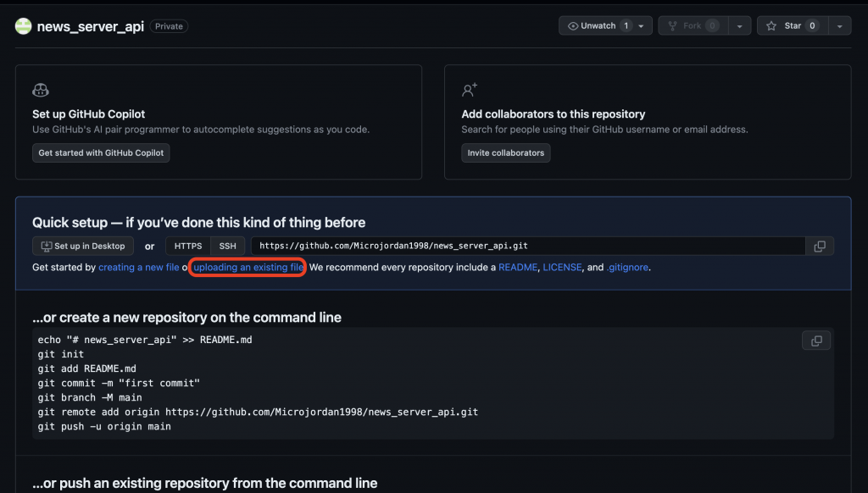Open the Star lists dropdown arrow
The image size is (868, 493).
(x=840, y=26)
